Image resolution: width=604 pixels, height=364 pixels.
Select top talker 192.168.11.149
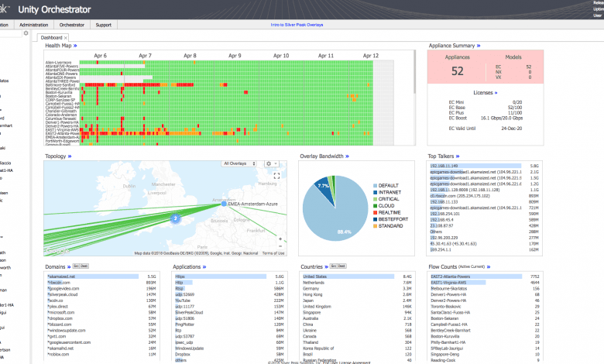(x=484, y=166)
